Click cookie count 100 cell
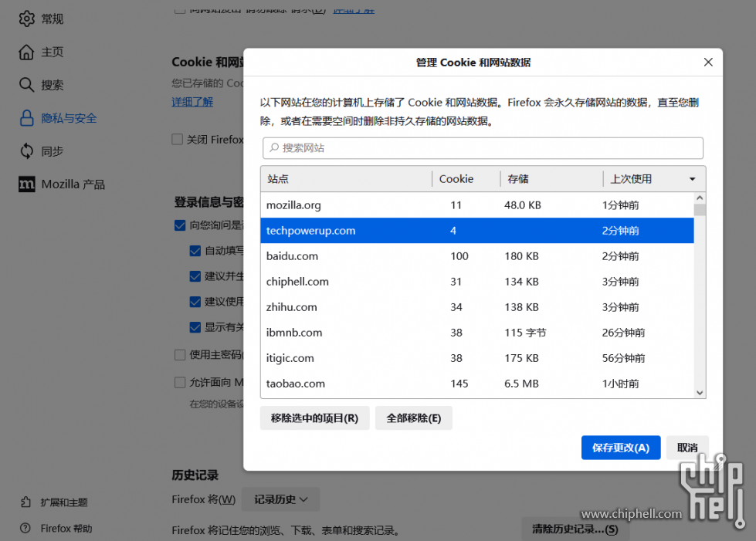The width and height of the screenshot is (756, 541). coord(459,255)
